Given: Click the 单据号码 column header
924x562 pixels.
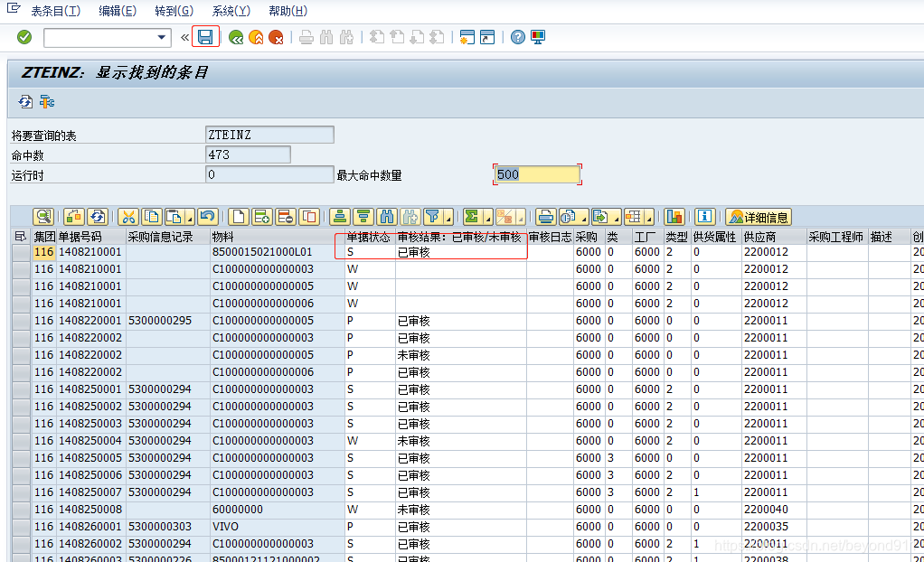Looking at the screenshot, I should [90, 237].
